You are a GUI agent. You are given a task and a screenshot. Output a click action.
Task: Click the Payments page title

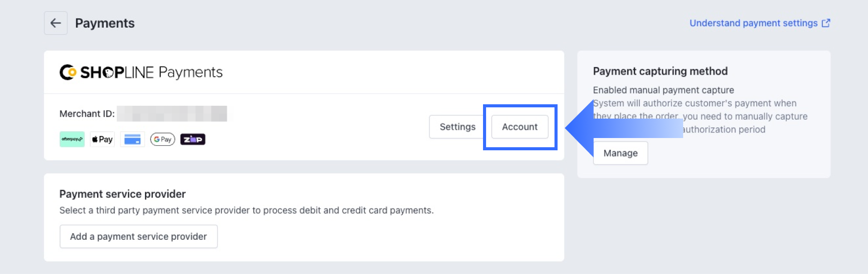105,23
